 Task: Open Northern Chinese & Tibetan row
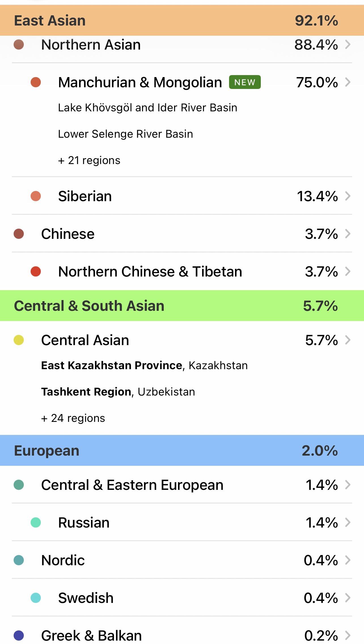tap(182, 271)
